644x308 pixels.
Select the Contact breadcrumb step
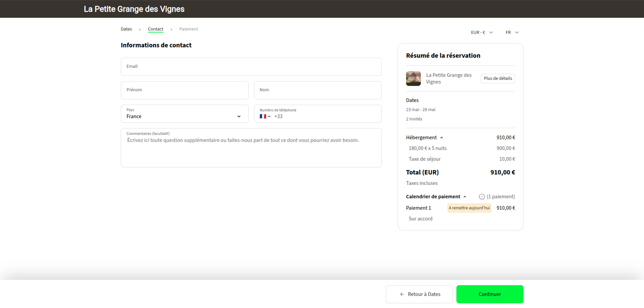pyautogui.click(x=155, y=29)
